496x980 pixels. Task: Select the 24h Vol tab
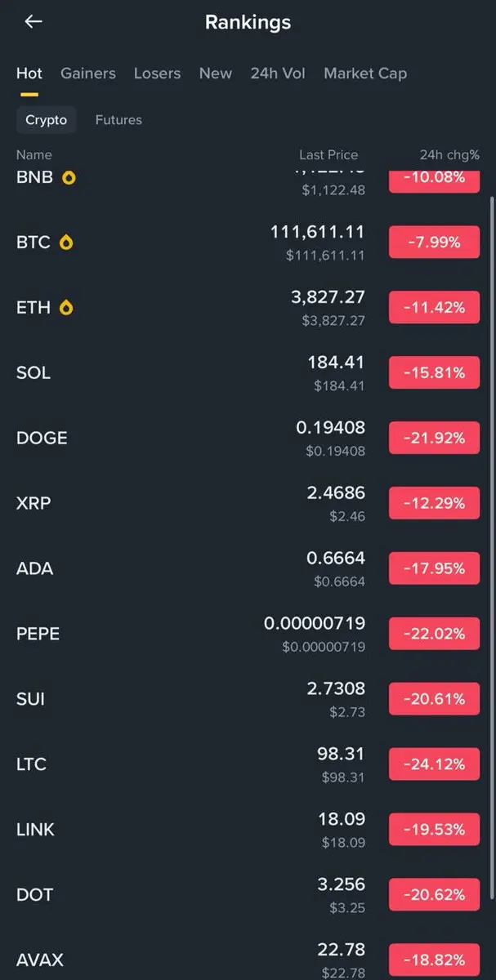pos(278,73)
